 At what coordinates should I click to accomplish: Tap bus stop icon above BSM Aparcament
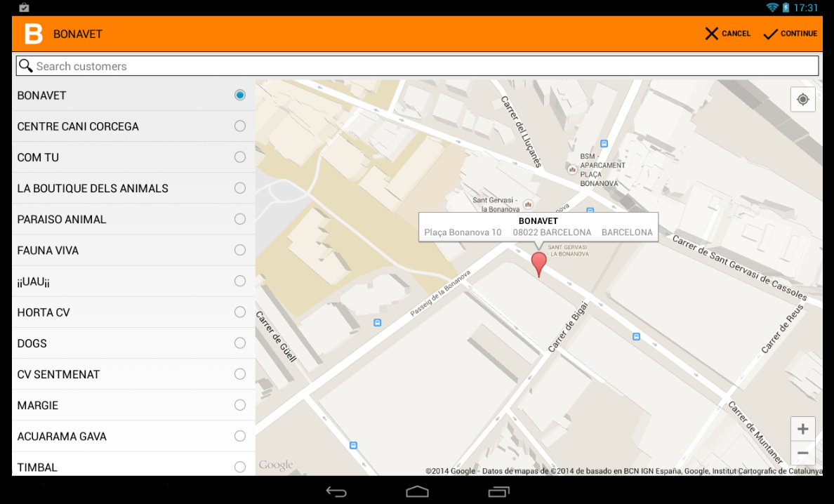pyautogui.click(x=604, y=143)
